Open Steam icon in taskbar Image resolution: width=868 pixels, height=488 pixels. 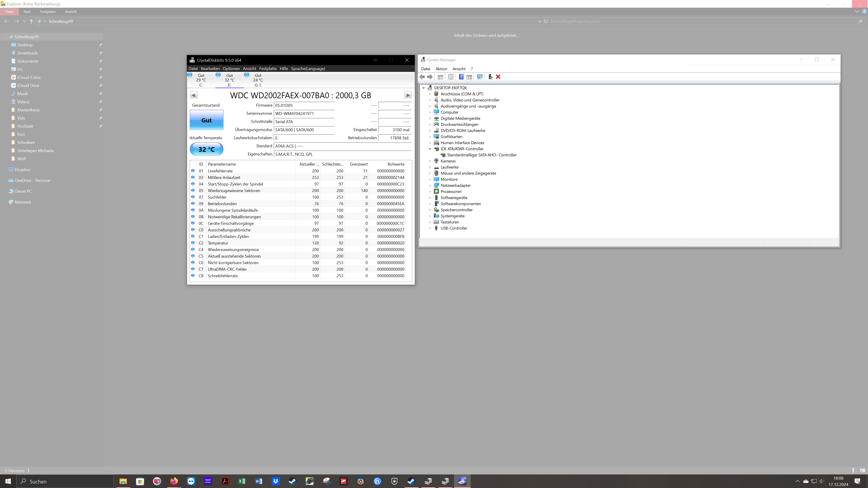tap(292, 481)
